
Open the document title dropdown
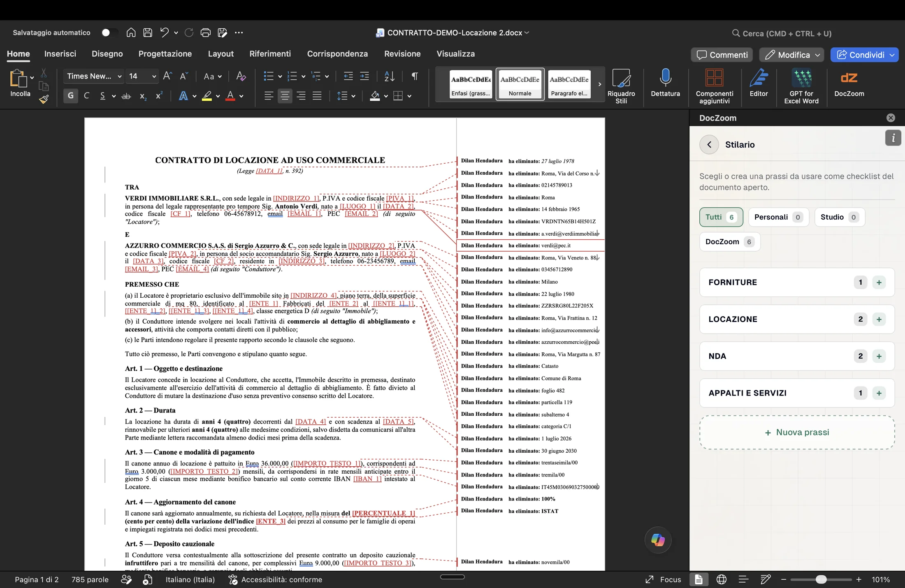click(527, 33)
